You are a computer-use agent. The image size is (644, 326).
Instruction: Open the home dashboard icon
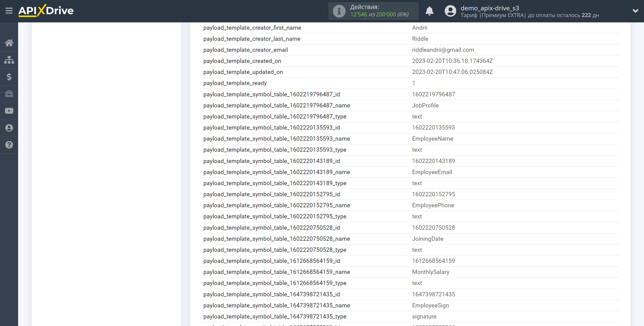click(x=9, y=43)
